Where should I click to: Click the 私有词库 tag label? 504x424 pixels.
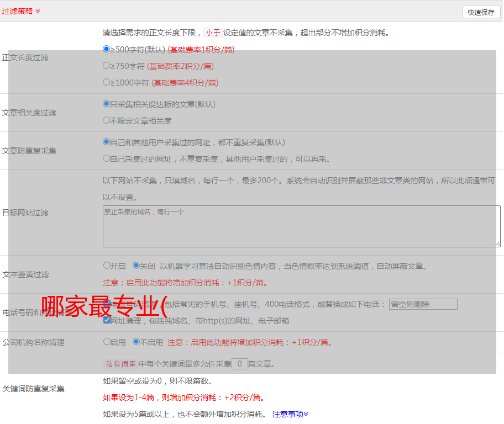(120, 364)
